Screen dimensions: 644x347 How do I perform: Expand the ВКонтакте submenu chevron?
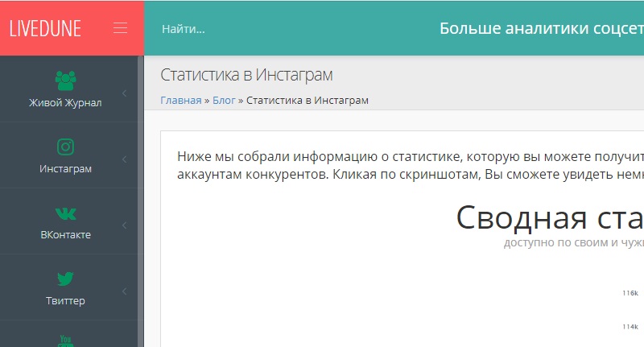coord(125,225)
